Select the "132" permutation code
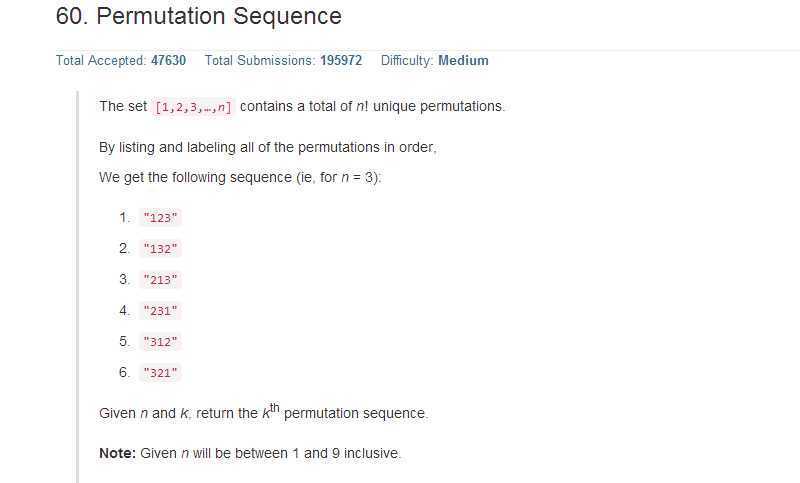This screenshot has height=483, width=800. click(x=160, y=249)
